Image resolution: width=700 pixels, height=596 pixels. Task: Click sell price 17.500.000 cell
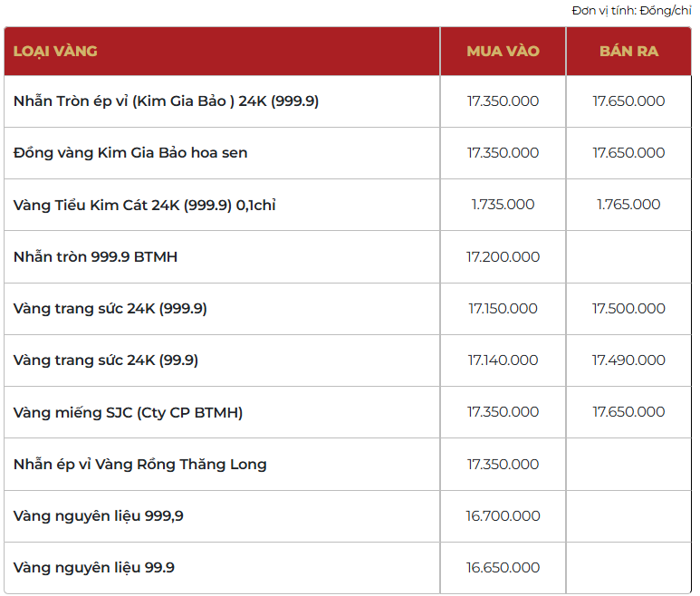[628, 309]
